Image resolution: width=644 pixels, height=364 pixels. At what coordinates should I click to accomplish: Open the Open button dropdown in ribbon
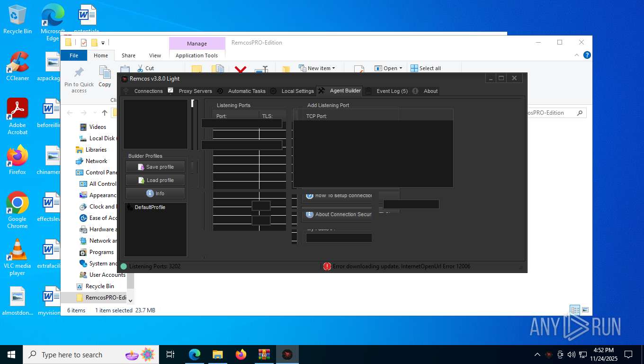pos(388,68)
